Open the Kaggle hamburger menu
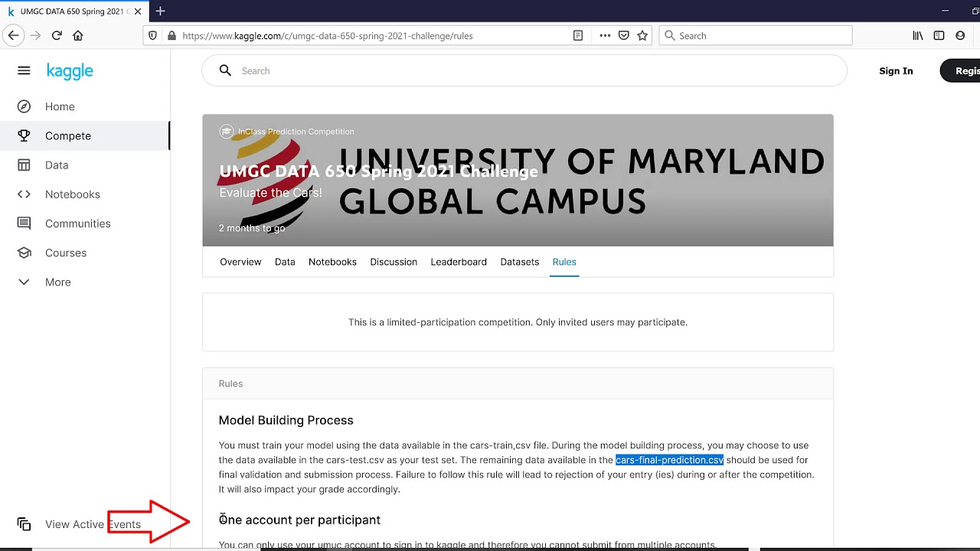The height and width of the screenshot is (551, 980). [x=24, y=70]
